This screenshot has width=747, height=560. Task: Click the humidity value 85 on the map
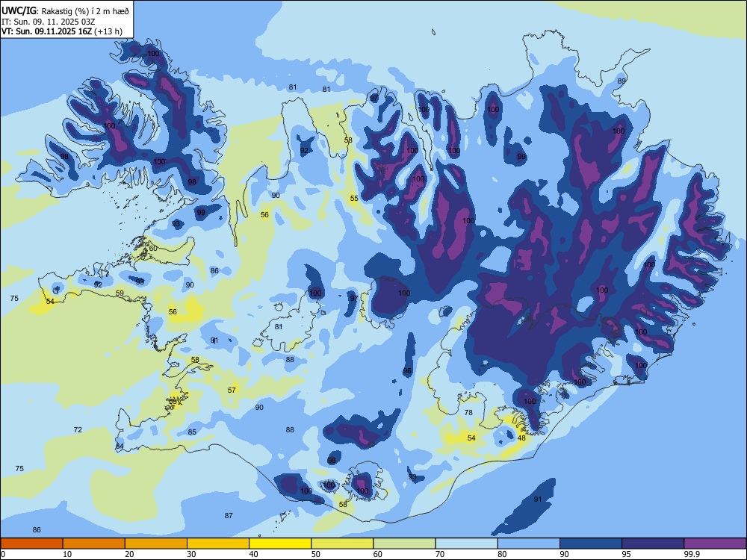tap(192, 432)
